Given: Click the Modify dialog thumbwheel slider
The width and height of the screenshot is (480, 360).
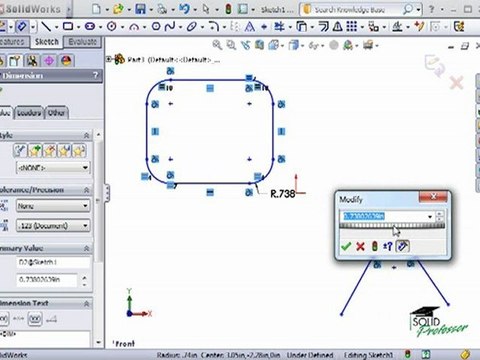Looking at the screenshot, I should (x=392, y=226).
